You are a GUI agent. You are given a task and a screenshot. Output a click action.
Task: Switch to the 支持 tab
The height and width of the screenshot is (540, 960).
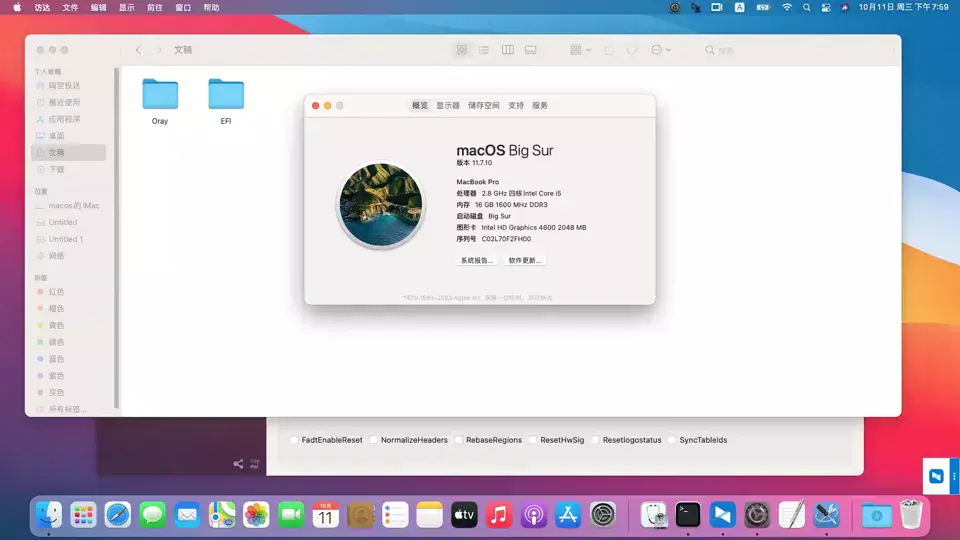click(516, 105)
